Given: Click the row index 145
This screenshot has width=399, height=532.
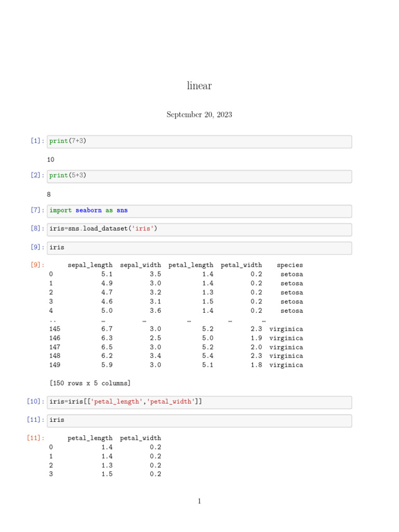Looking at the screenshot, I should (55, 329).
